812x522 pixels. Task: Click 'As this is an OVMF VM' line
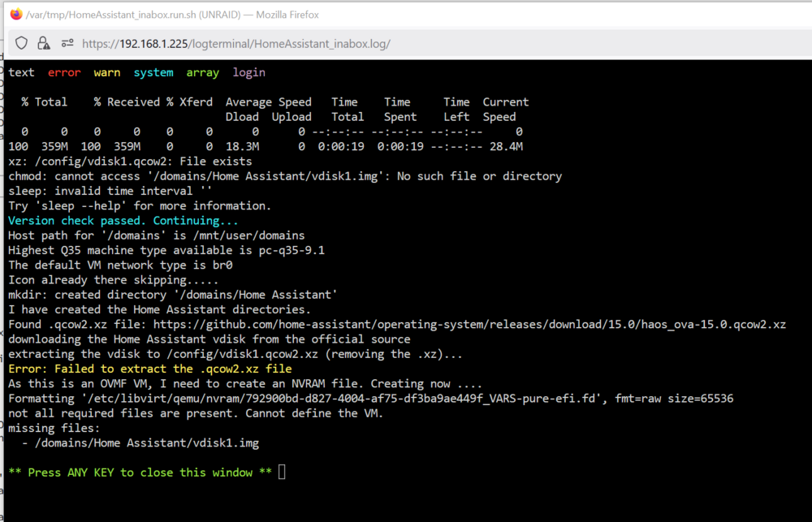245,384
